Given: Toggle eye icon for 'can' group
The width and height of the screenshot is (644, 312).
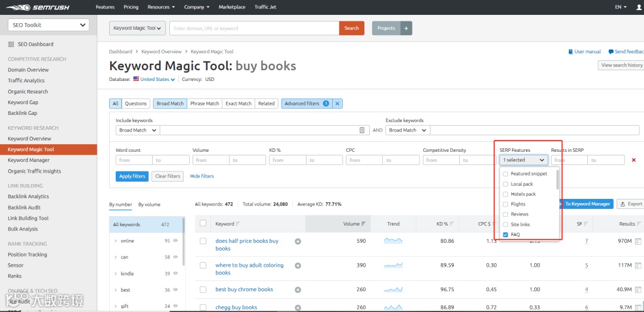Looking at the screenshot, I should tap(175, 257).
